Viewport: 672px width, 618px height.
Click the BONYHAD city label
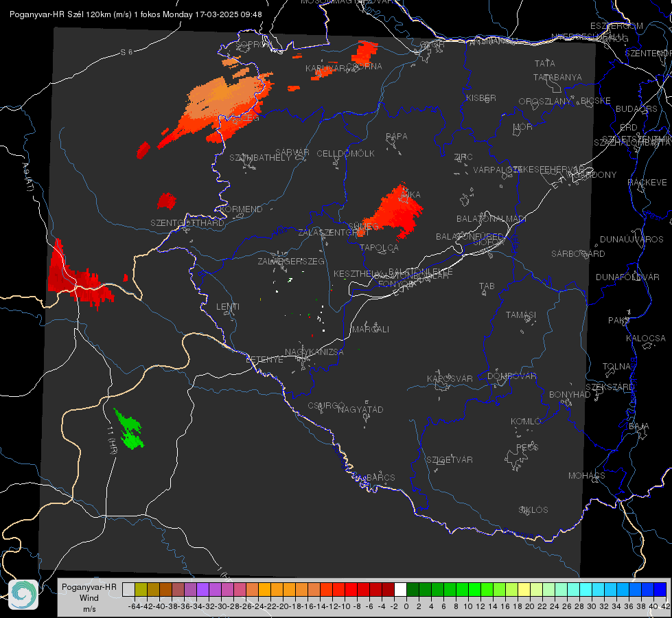[x=570, y=395]
